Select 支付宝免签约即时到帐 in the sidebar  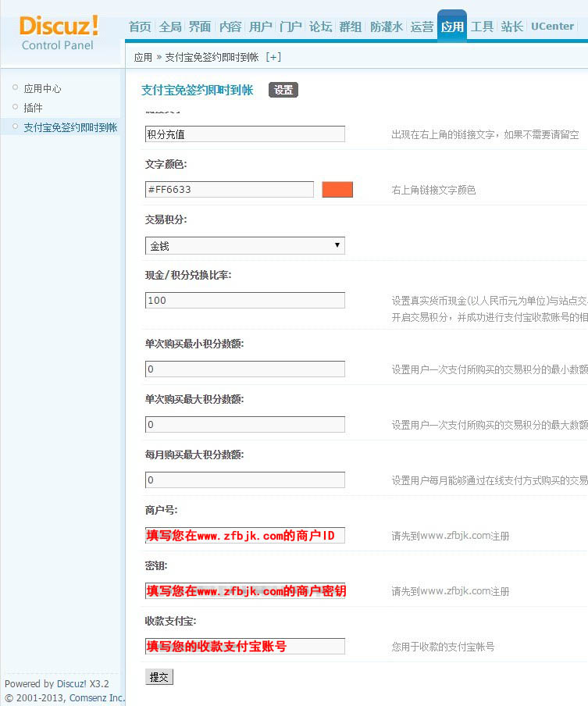point(70,127)
